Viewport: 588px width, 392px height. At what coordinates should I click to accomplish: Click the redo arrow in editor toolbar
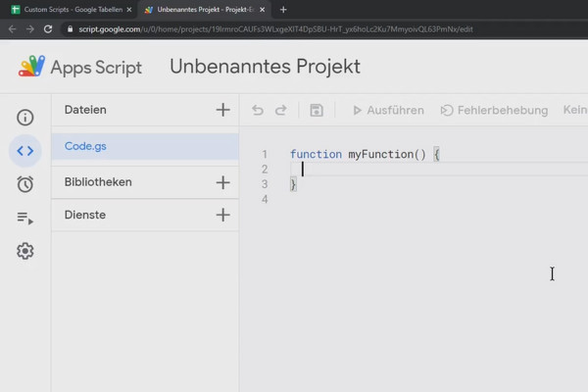281,111
